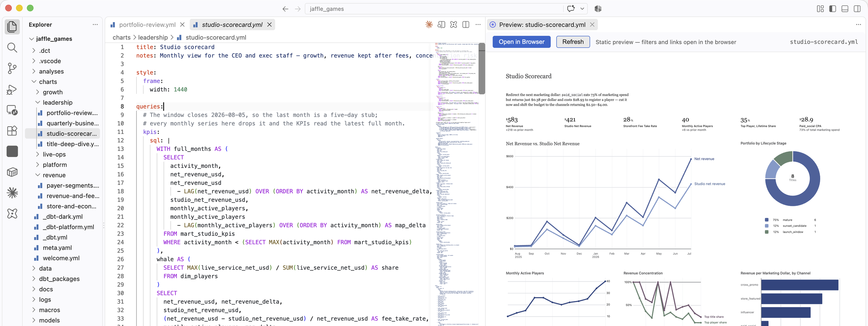The height and width of the screenshot is (326, 868).
Task: Expand the dbt_packages folder
Action: click(34, 279)
